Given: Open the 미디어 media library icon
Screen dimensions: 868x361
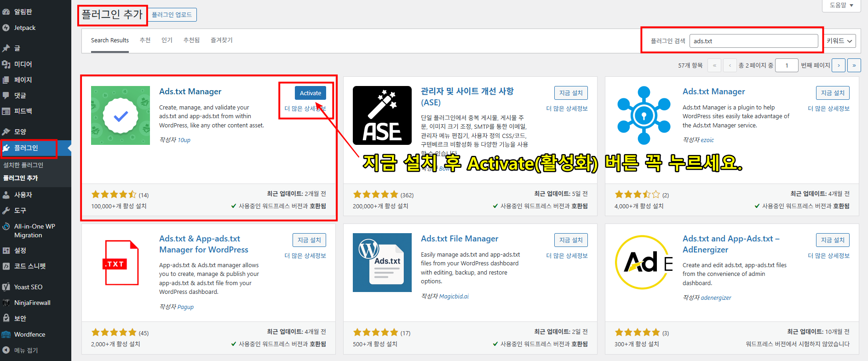Looking at the screenshot, I should pyautogui.click(x=6, y=64).
